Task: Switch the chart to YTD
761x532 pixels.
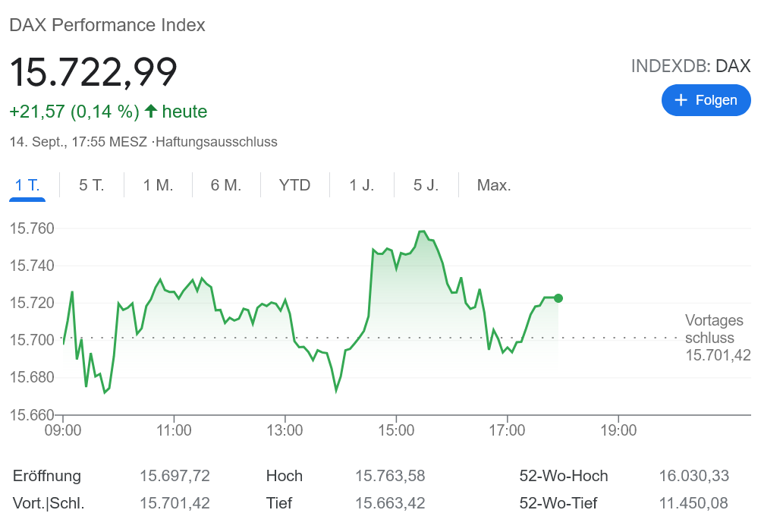Action: point(294,185)
